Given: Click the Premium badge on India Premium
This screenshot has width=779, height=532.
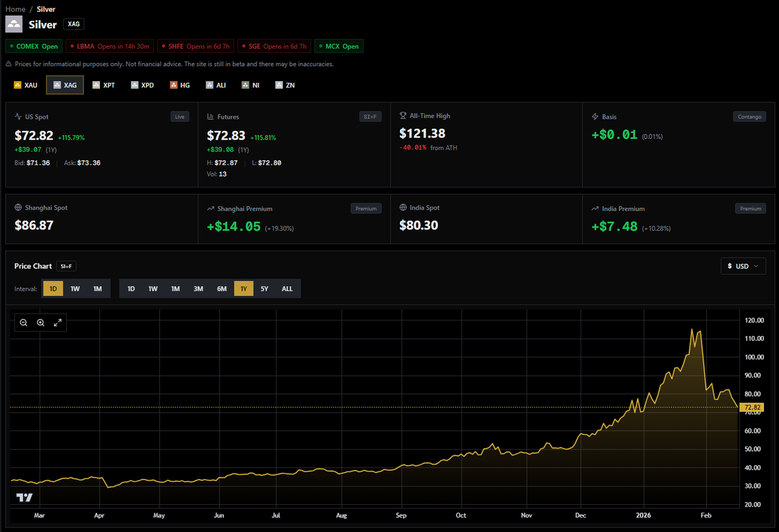Looking at the screenshot, I should tap(750, 209).
